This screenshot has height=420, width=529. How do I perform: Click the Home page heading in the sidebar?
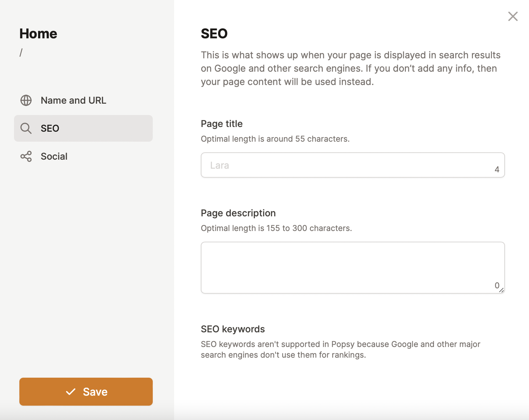[38, 34]
